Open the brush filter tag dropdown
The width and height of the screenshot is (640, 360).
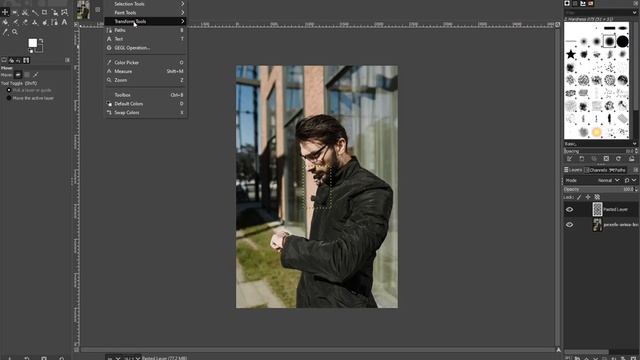coord(634,13)
